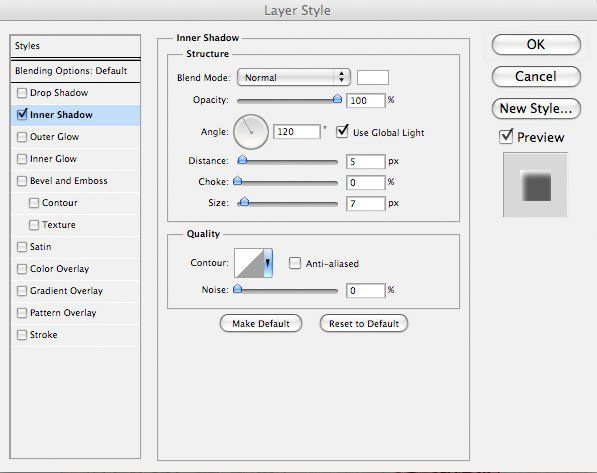This screenshot has height=473, width=597.
Task: Open the Blend Mode dropdown
Action: tap(294, 77)
